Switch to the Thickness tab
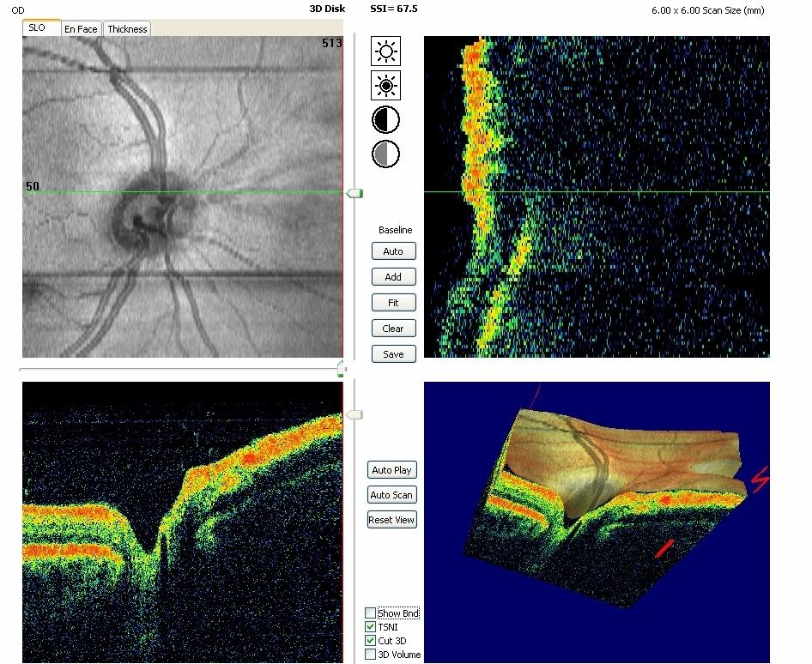 [x=127, y=29]
